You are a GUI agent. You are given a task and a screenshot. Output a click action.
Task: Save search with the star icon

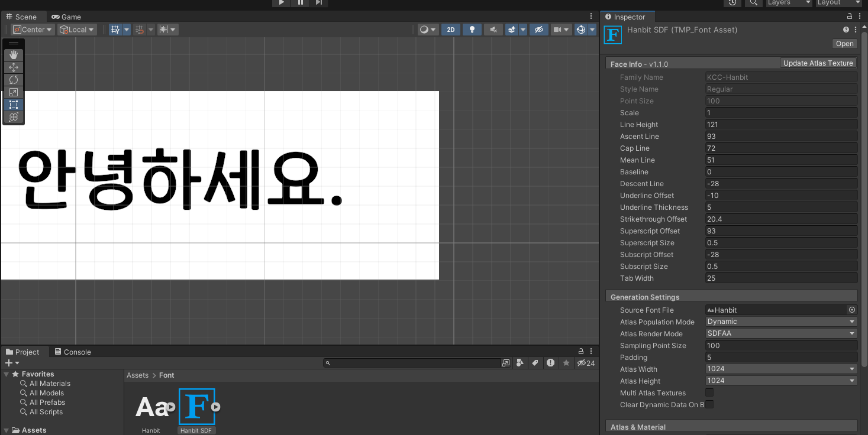[566, 363]
